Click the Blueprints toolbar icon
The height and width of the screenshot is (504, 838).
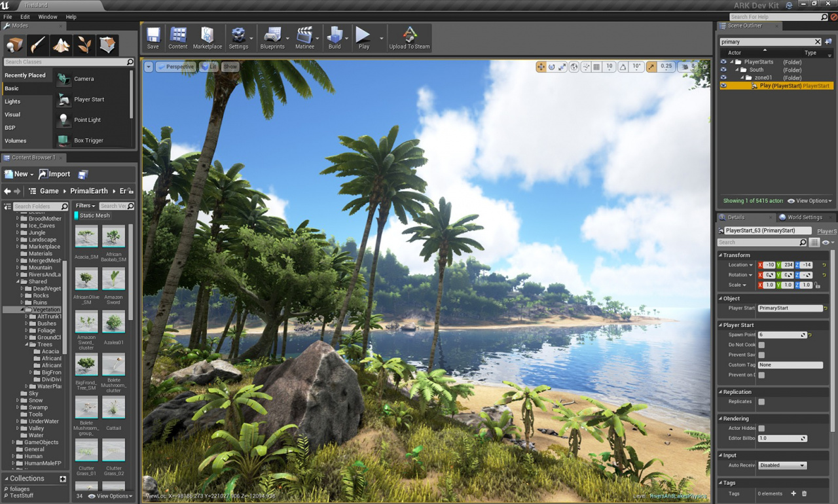[272, 38]
